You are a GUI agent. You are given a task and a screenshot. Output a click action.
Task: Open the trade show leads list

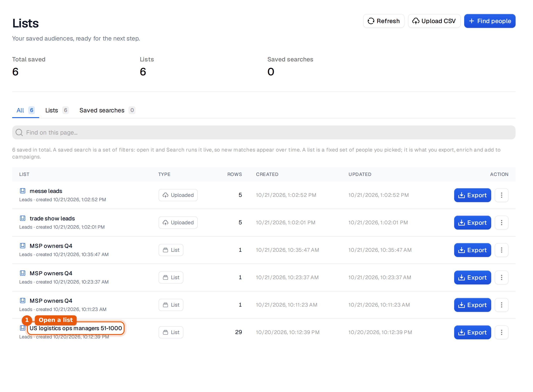coord(52,218)
